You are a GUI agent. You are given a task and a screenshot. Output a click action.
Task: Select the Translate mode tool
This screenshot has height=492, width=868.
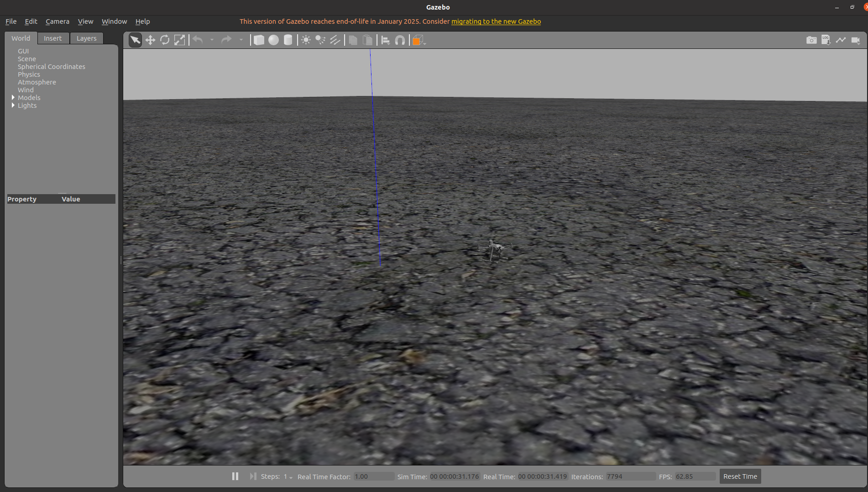point(150,40)
